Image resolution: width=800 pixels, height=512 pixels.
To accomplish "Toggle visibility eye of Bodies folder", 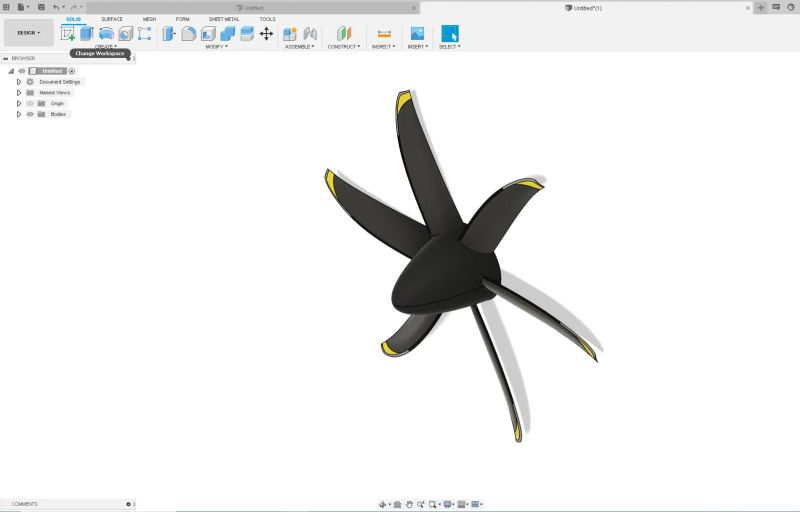I will 30,114.
